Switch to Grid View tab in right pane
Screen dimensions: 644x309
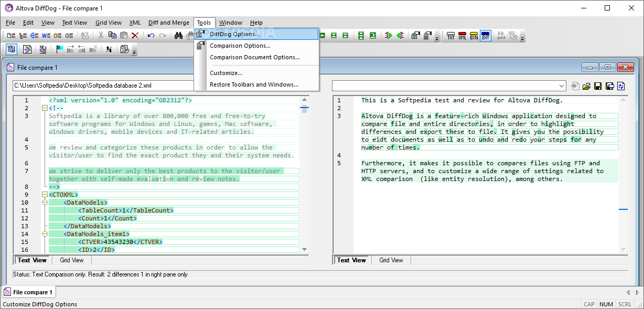[x=391, y=260]
